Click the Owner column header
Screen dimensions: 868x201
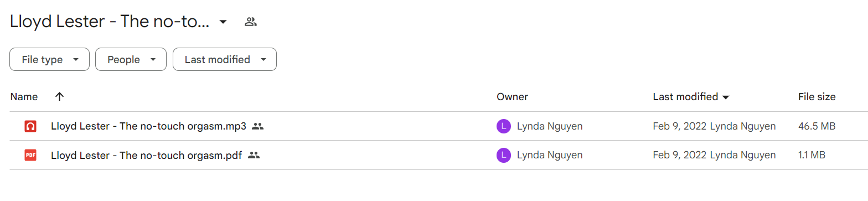512,97
